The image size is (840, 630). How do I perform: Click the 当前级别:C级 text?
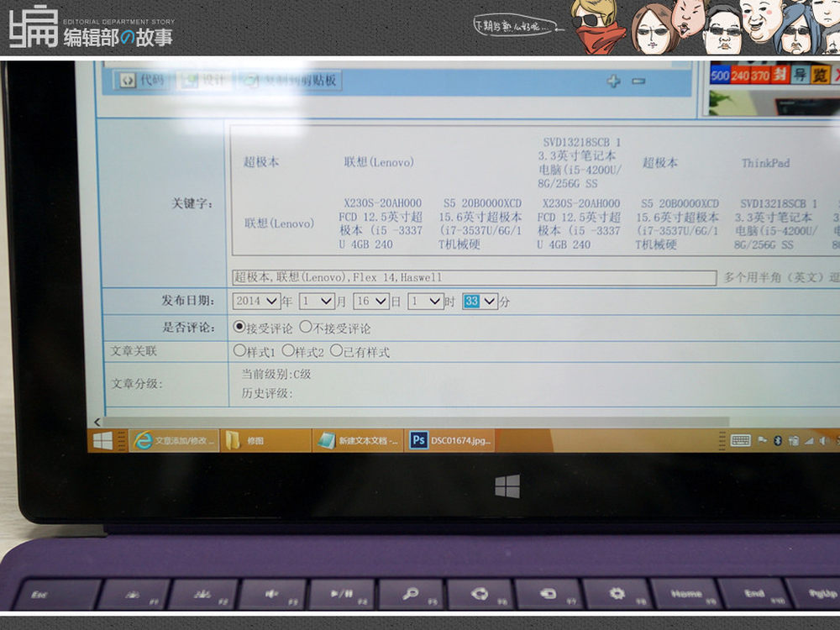[x=276, y=374]
